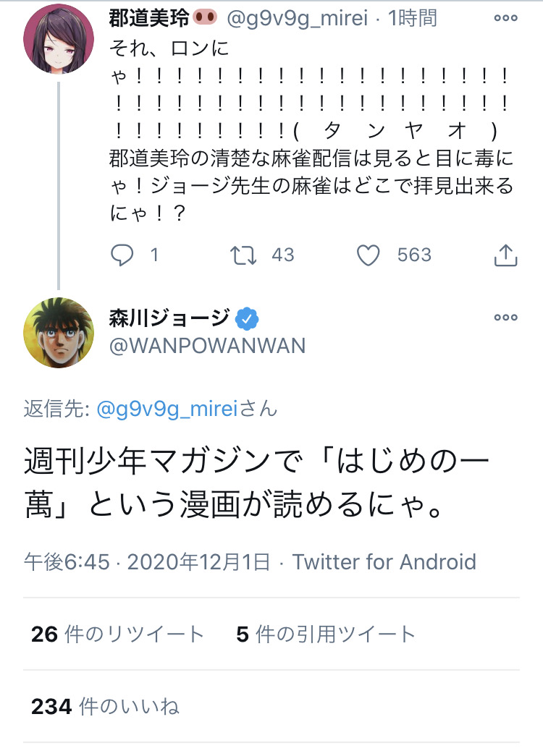Show the 26 件のリツイート list
The height and width of the screenshot is (756, 543).
(118, 634)
